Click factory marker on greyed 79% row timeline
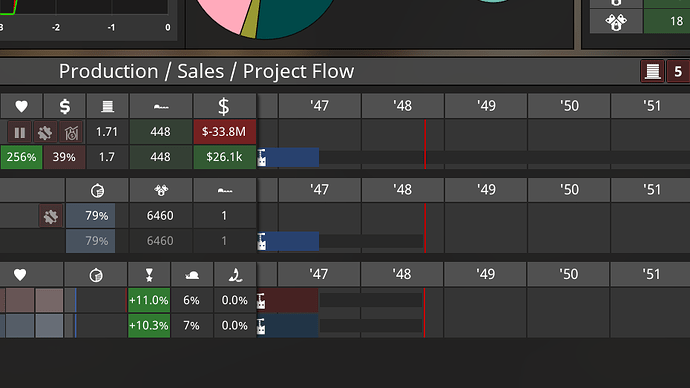 point(262,242)
